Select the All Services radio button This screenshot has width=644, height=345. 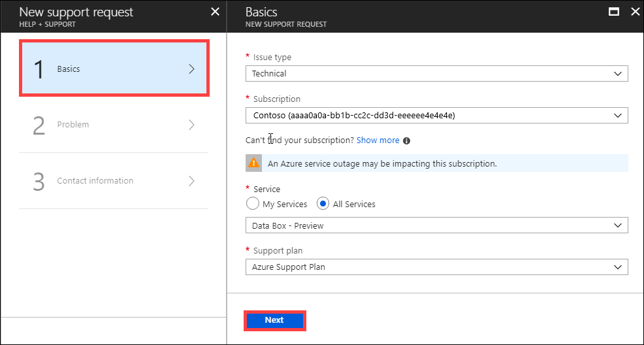pyautogui.click(x=322, y=204)
